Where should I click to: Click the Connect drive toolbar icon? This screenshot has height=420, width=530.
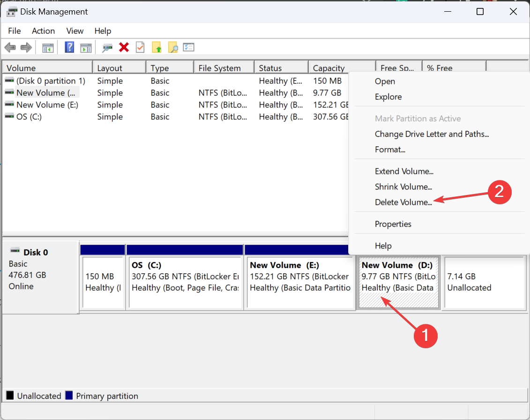[108, 47]
